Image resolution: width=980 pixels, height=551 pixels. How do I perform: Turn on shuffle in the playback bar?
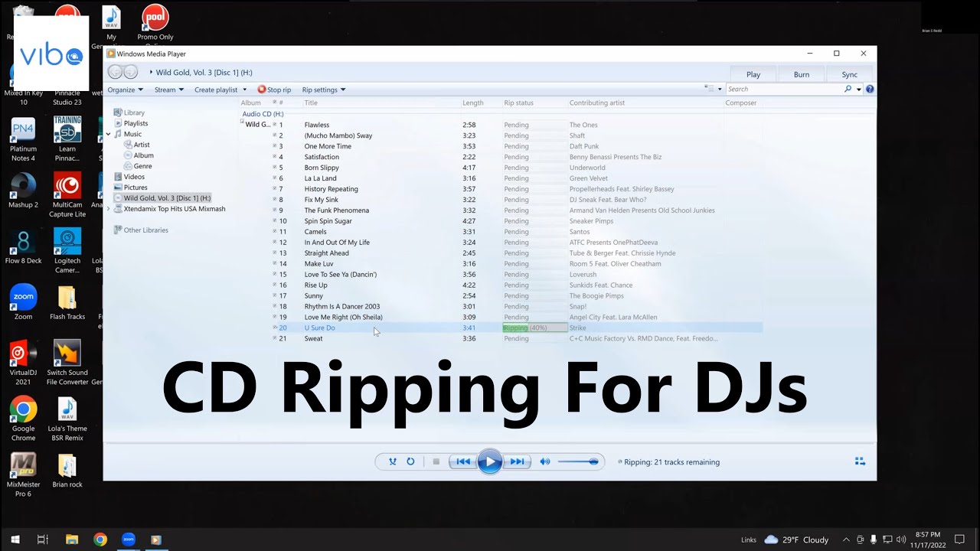coord(393,461)
